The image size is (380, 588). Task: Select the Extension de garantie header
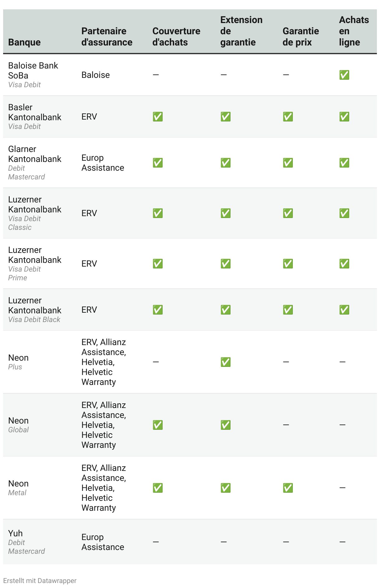point(241,31)
